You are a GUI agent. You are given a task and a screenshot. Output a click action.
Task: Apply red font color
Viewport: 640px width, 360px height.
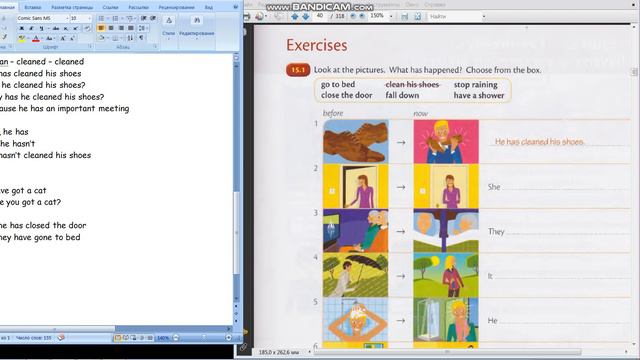pos(36,38)
